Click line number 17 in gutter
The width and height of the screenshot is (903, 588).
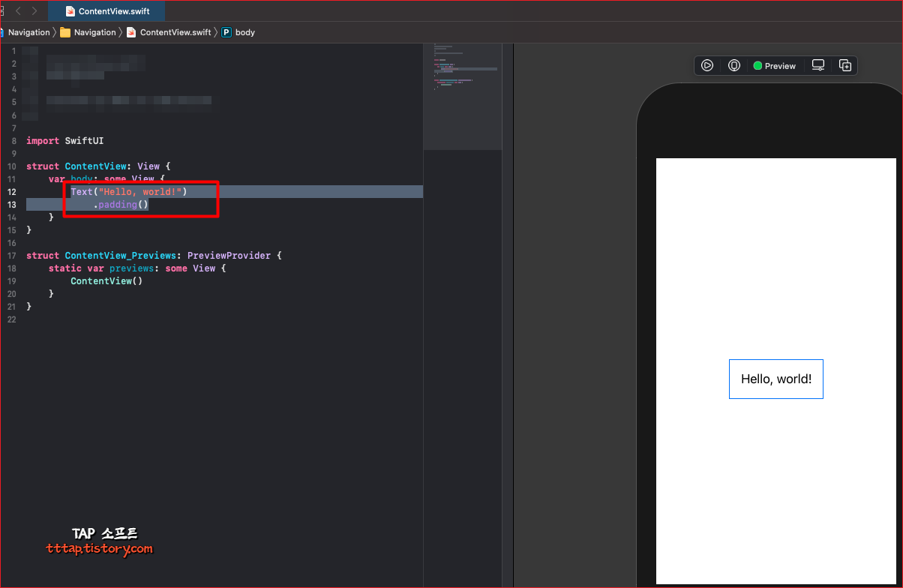(x=11, y=256)
